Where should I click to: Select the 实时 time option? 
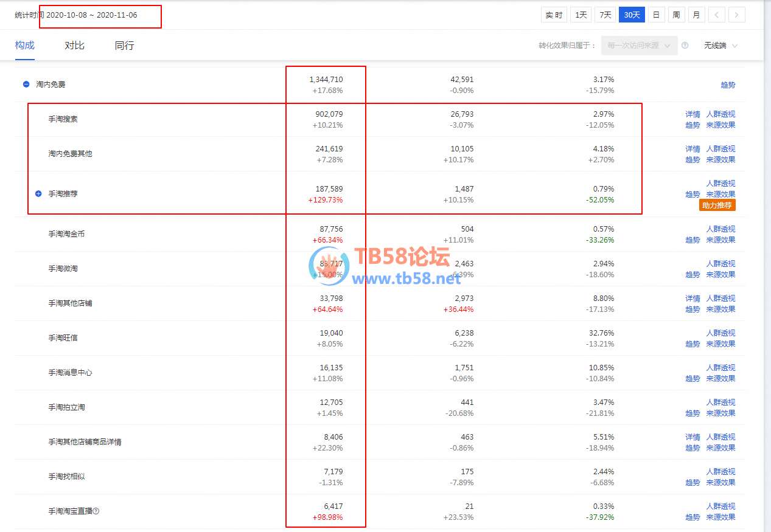(x=554, y=15)
